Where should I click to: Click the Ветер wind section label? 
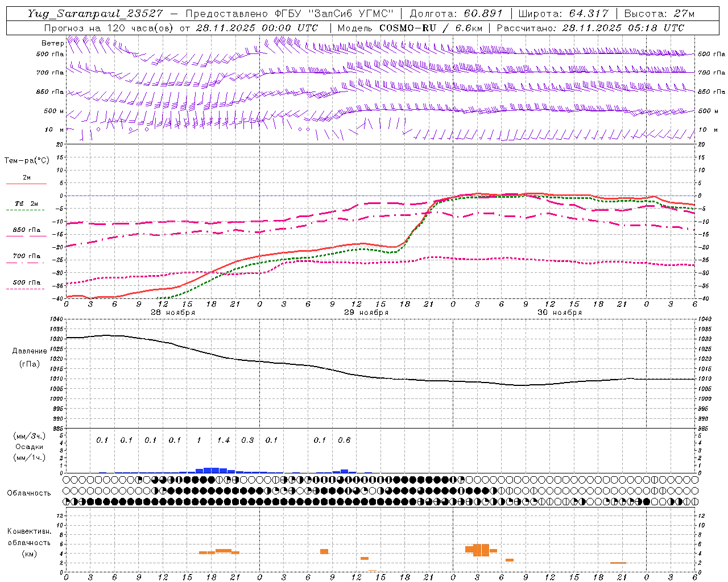tap(52, 43)
